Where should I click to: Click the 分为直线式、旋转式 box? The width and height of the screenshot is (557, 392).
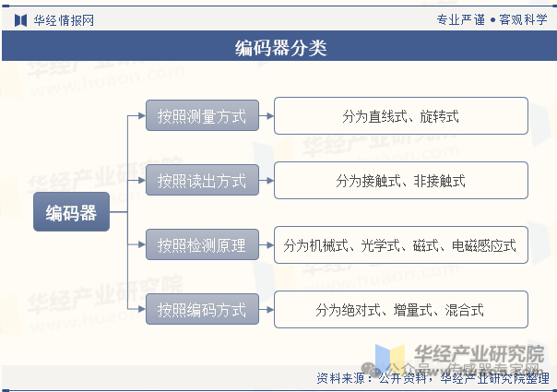click(x=400, y=116)
